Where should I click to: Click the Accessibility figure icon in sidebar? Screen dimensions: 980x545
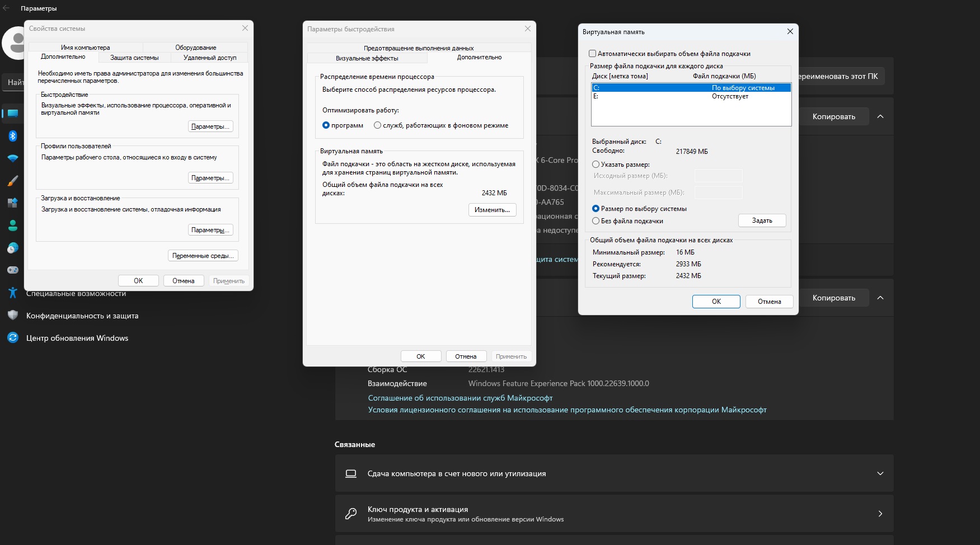(13, 293)
